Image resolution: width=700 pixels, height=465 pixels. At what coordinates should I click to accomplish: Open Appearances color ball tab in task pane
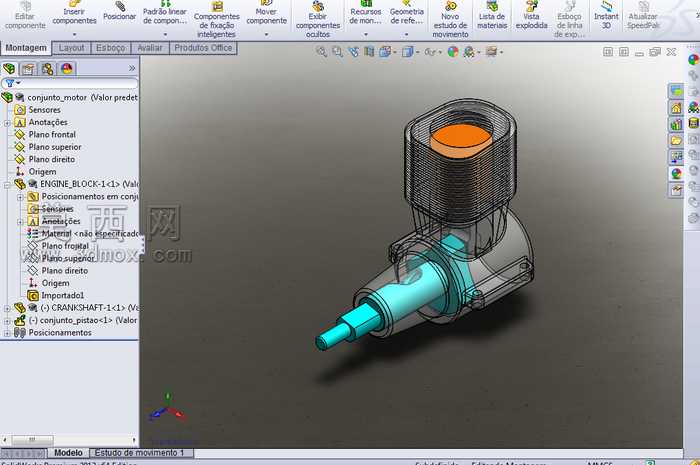coord(676,174)
